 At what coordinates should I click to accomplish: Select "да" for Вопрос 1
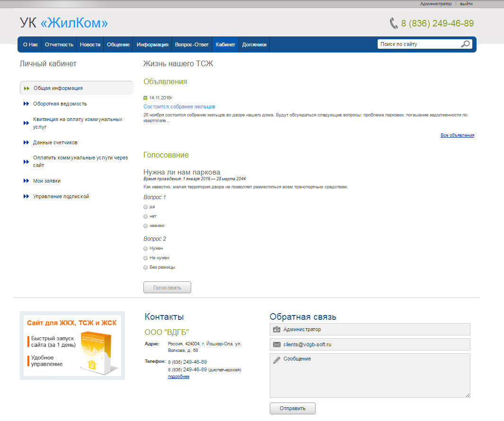[146, 207]
